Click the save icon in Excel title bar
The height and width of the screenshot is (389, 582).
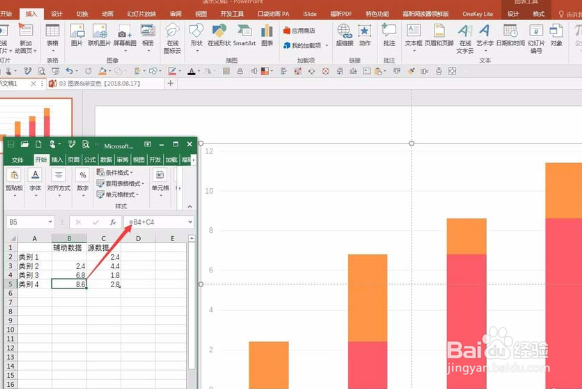(11, 144)
